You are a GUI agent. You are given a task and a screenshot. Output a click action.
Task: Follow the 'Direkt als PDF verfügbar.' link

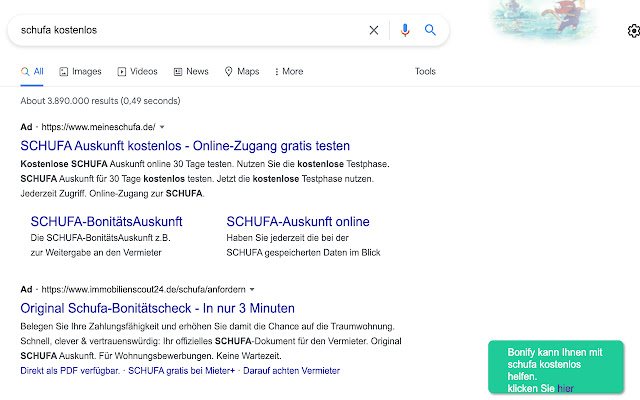point(70,371)
